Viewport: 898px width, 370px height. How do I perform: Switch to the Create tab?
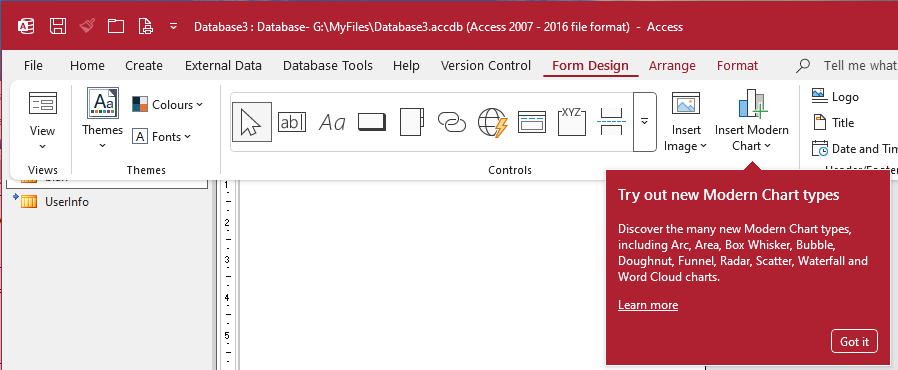pyautogui.click(x=144, y=66)
